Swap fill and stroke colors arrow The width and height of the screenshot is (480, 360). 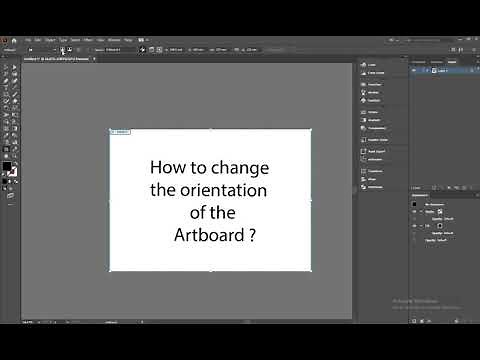(x=15, y=163)
